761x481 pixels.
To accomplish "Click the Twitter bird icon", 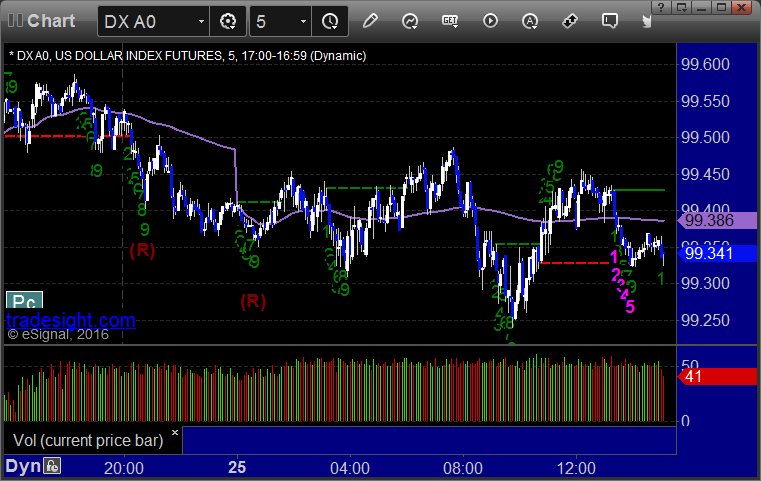I will pos(646,21).
